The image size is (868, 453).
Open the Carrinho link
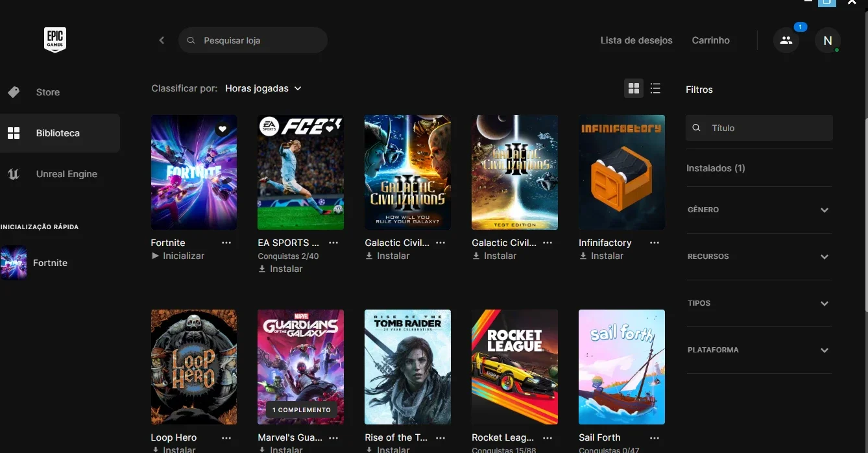pos(710,40)
